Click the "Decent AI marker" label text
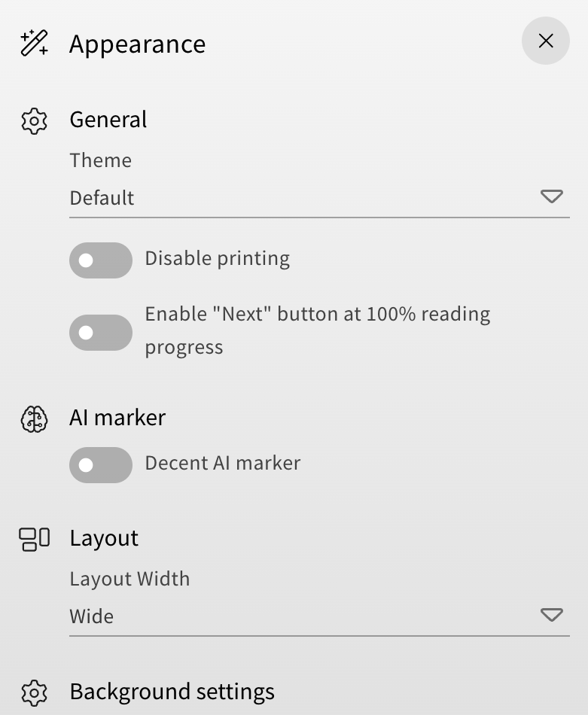 (222, 464)
